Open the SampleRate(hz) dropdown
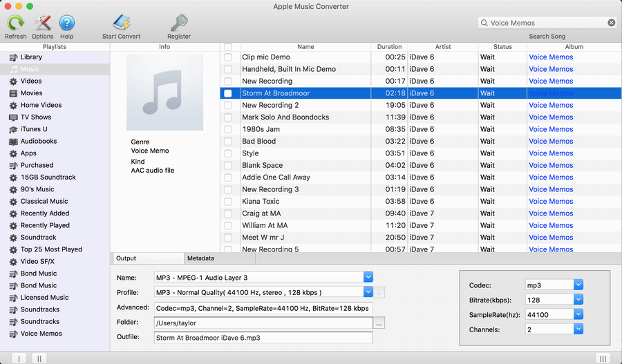 pos(578,314)
